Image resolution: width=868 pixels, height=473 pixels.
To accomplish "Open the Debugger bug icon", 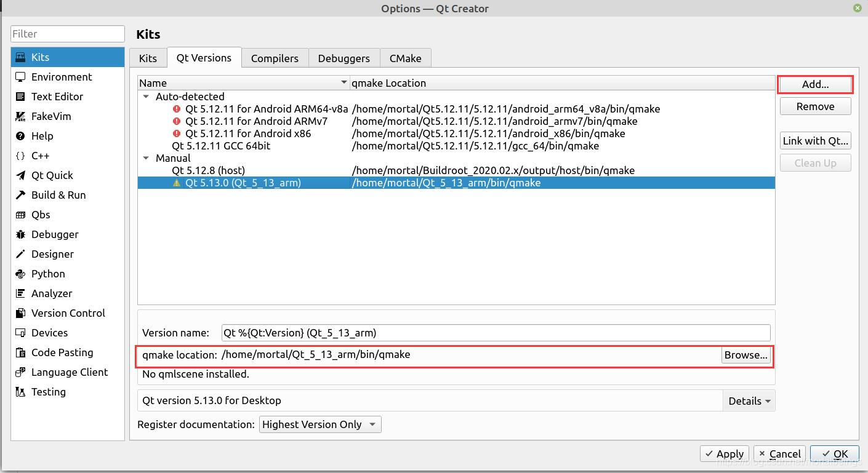I will click(x=20, y=234).
